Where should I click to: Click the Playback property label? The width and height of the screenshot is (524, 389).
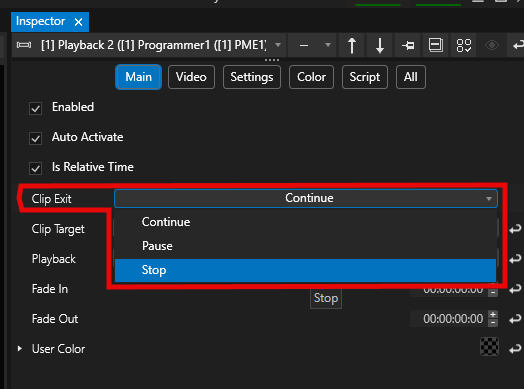point(54,259)
